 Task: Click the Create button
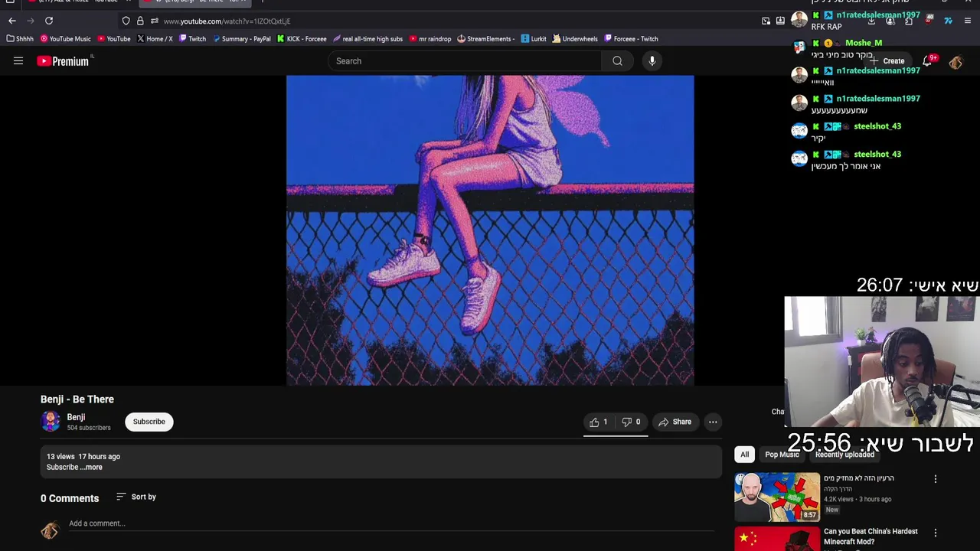(887, 61)
